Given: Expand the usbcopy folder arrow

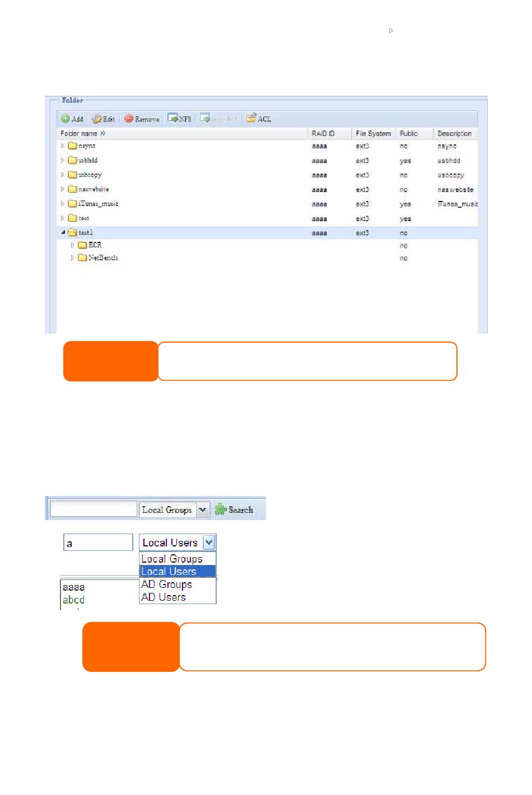Looking at the screenshot, I should (x=63, y=175).
